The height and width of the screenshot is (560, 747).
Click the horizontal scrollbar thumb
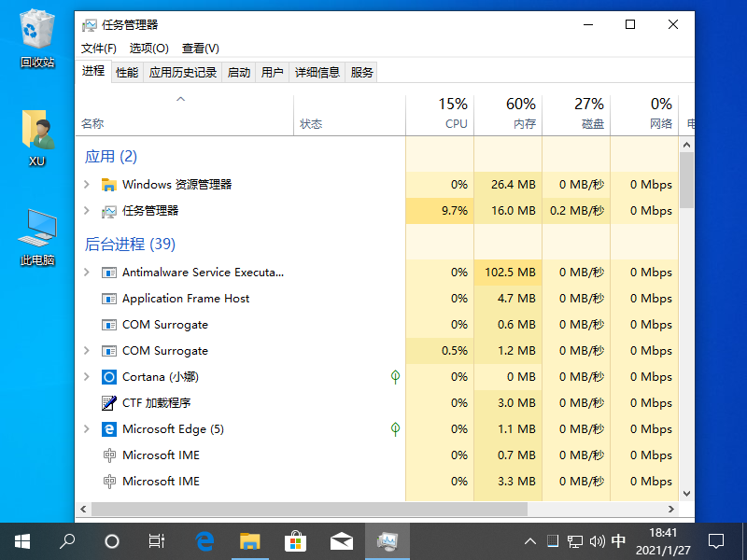coord(309,509)
